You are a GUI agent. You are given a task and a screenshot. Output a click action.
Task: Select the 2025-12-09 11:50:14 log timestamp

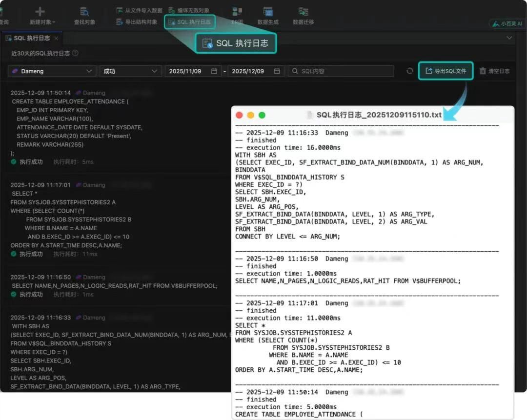pos(41,93)
